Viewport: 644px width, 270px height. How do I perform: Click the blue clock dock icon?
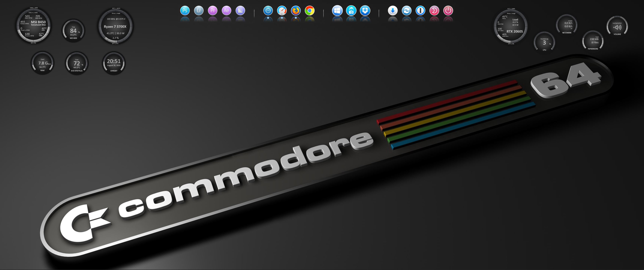[x=268, y=10]
